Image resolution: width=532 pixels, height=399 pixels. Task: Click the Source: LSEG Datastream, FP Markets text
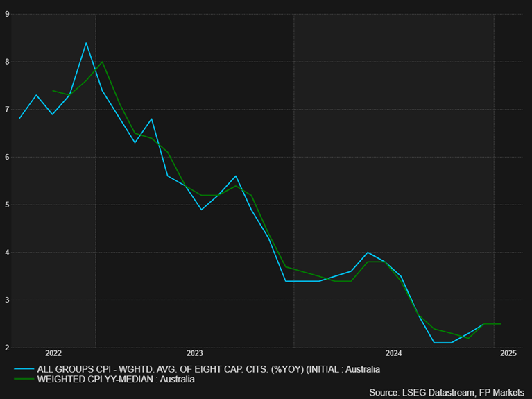coord(447,393)
